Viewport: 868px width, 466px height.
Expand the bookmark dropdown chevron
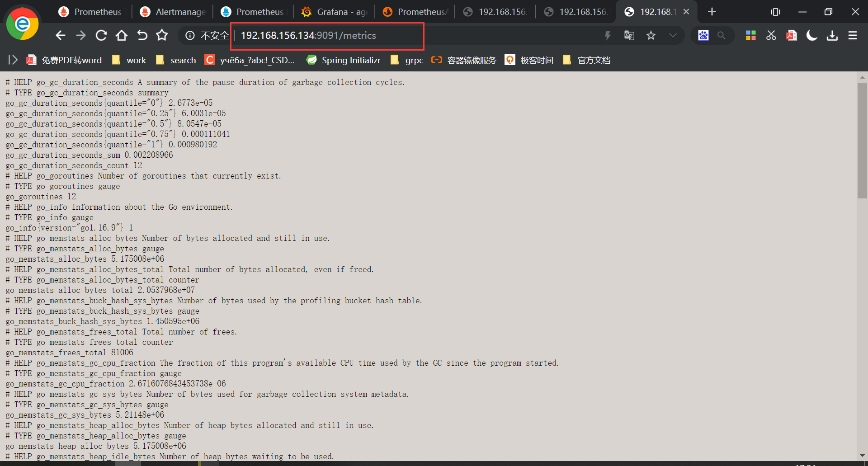(x=673, y=35)
